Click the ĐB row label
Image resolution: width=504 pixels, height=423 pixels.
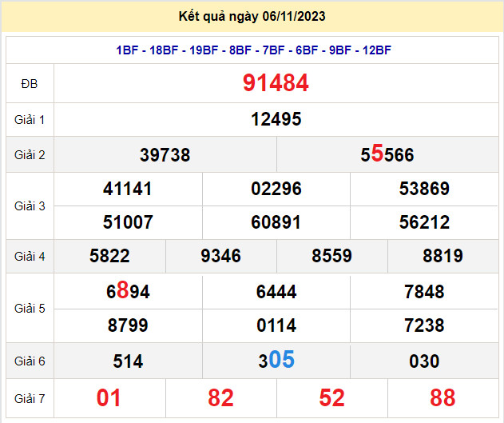coord(30,84)
